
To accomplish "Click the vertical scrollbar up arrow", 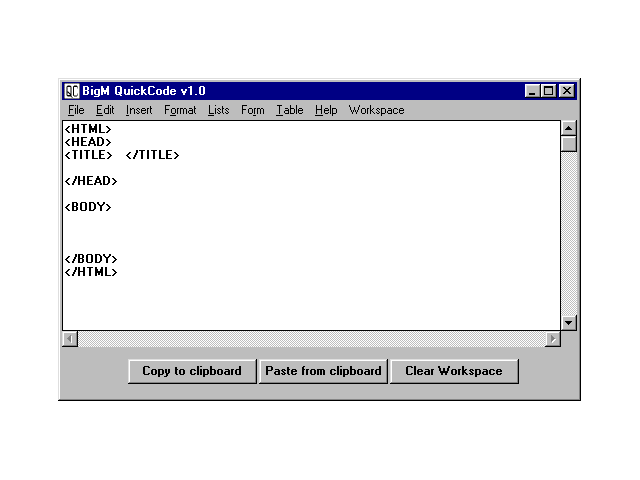I will [x=568, y=128].
